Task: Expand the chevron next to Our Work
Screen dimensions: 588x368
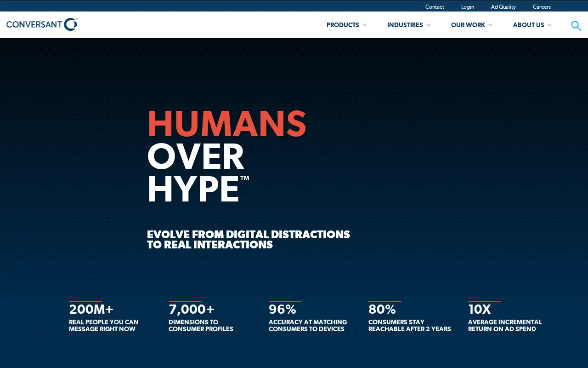Action: pyautogui.click(x=490, y=25)
